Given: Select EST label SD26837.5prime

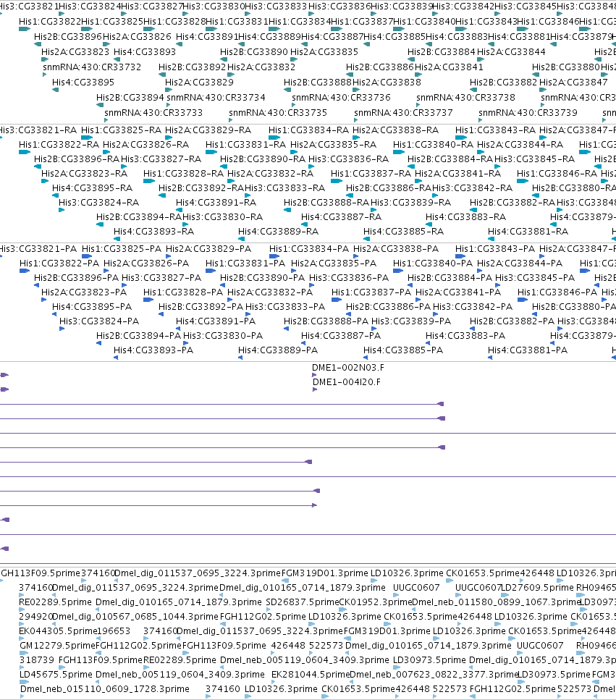Looking at the screenshot, I should pyautogui.click(x=302, y=602).
